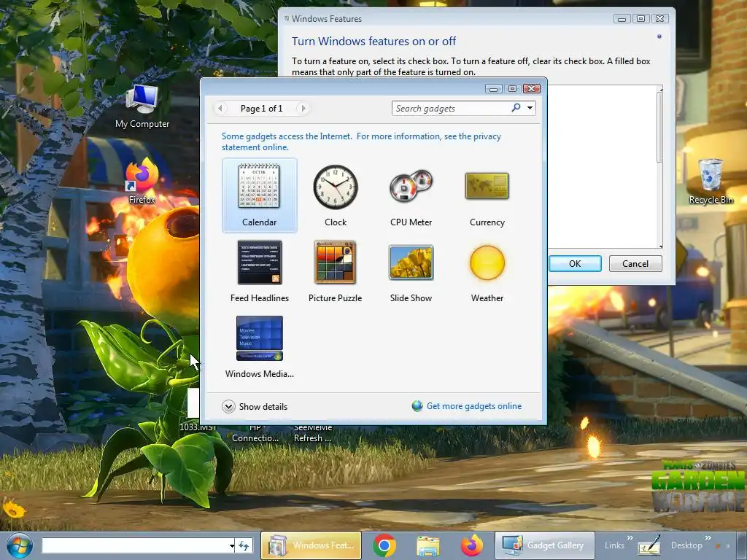The image size is (747, 560).
Task: Open Get more gadgets online link
Action: [474, 406]
